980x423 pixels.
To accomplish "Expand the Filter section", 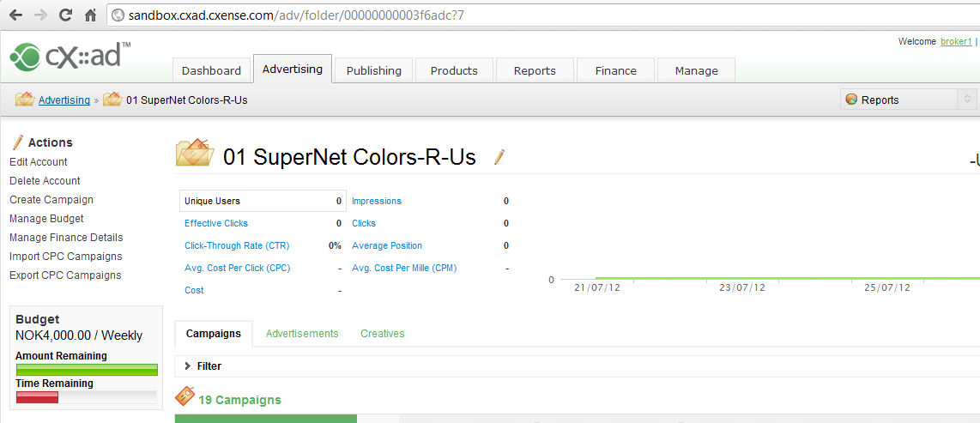I will click(x=203, y=366).
